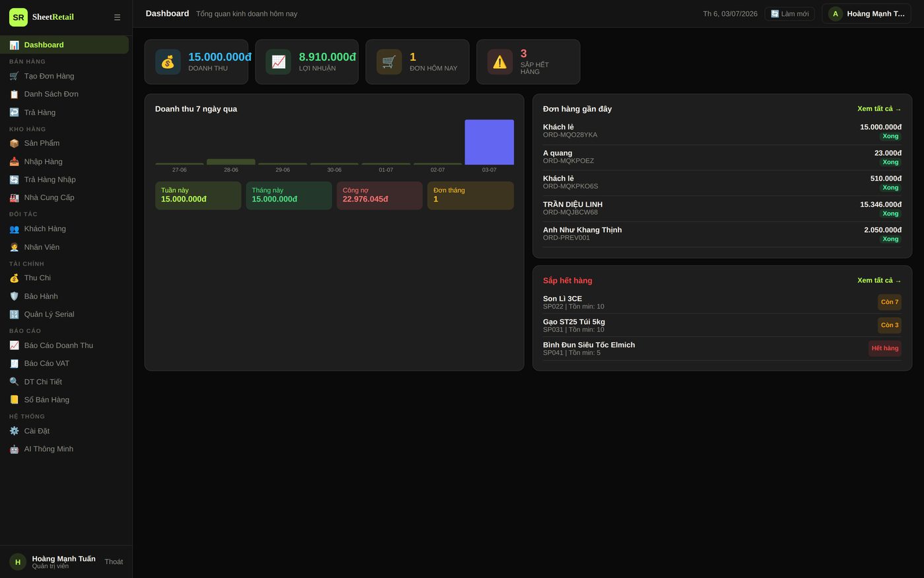The width and height of the screenshot is (924, 578).
Task: Navigate to Khách Hàng section
Action: [x=64, y=229]
